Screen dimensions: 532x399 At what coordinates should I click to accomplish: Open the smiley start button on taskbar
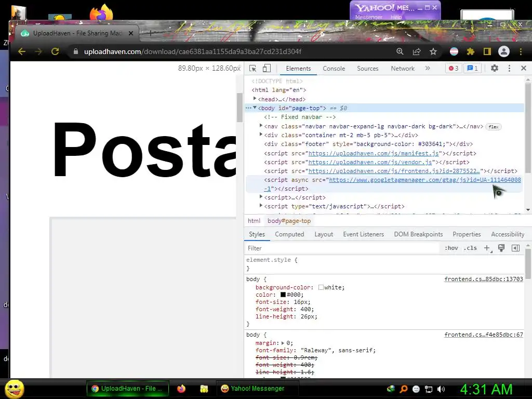click(14, 389)
